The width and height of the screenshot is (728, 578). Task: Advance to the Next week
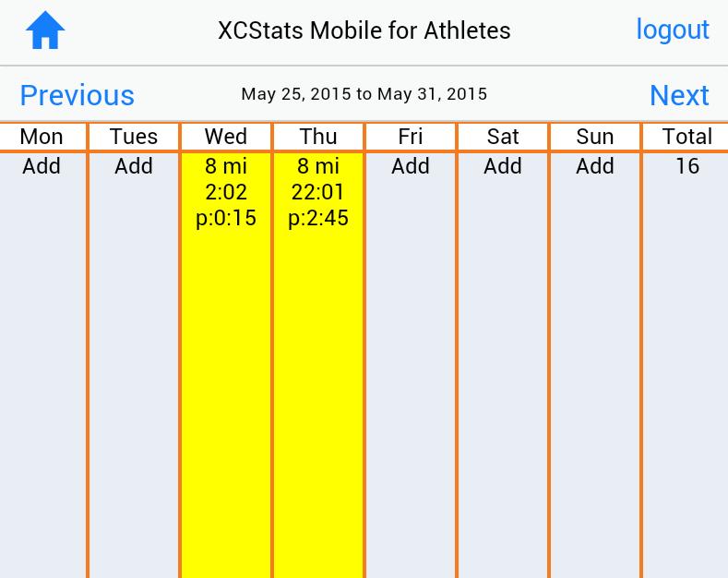tap(679, 95)
